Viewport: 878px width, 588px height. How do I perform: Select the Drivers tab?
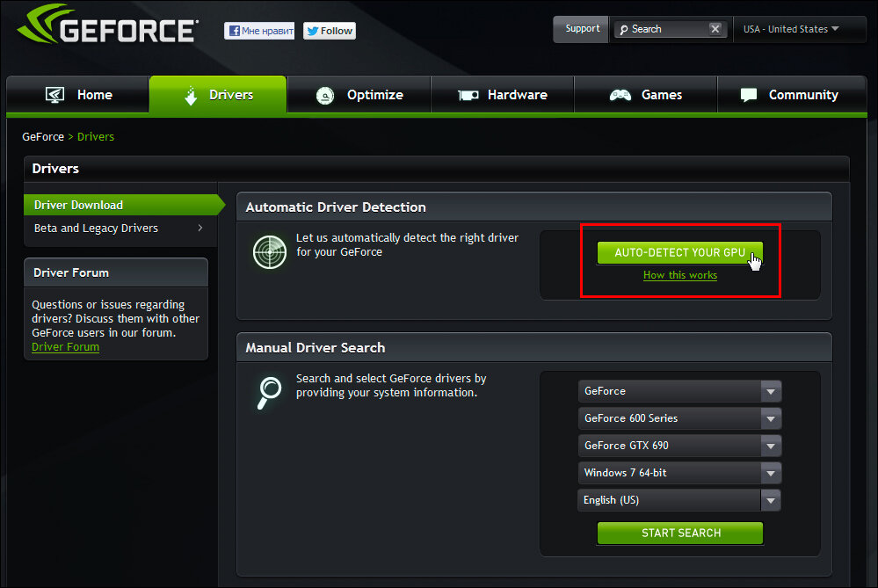[x=218, y=95]
